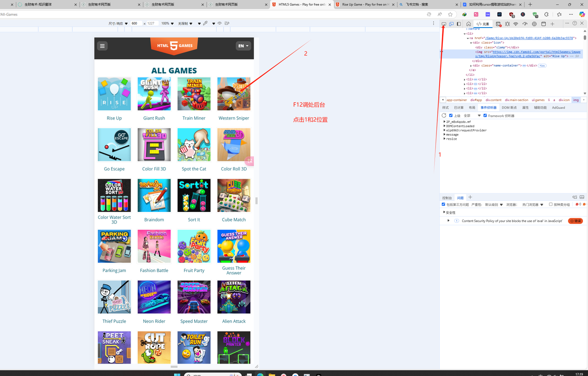The height and width of the screenshot is (376, 588).
Task: Click the DevTools dock sidebar panel icon
Action: 458,24
